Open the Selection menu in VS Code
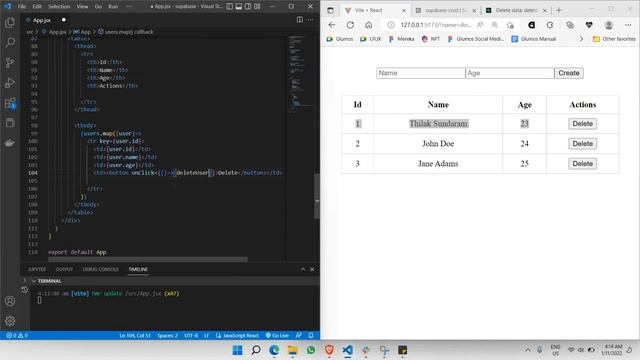This screenshot has width=640, height=360. point(59,7)
